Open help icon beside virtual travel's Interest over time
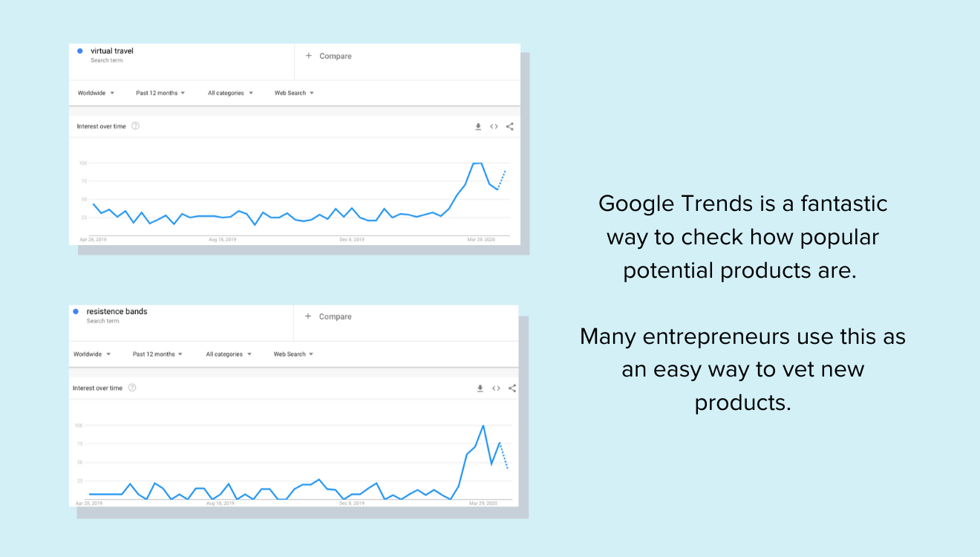Viewport: 980px width, 557px height. pos(135,126)
